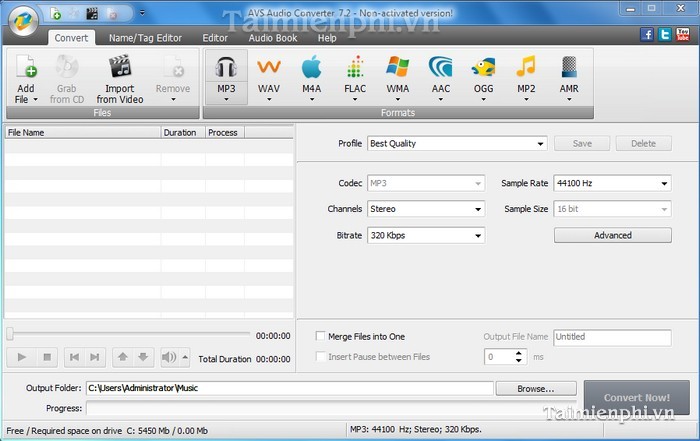Move selected file down arrow

143,357
